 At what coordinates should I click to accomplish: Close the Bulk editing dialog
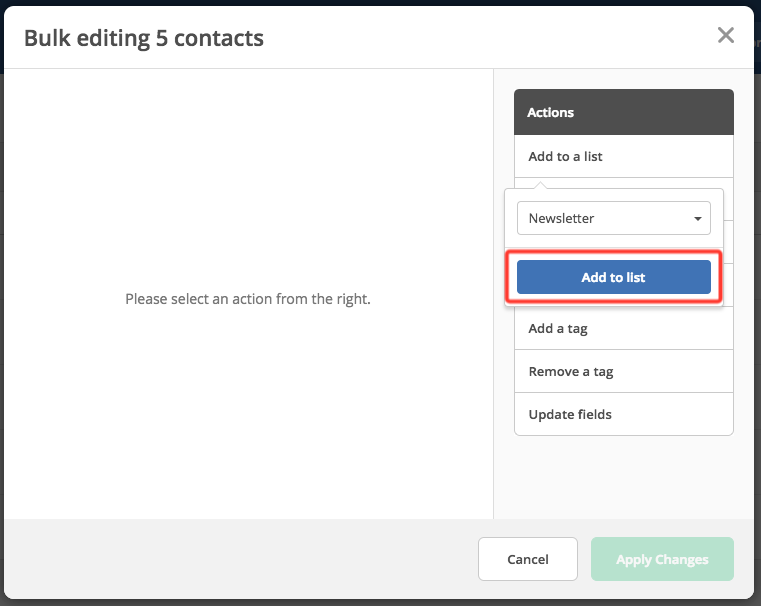(x=726, y=35)
